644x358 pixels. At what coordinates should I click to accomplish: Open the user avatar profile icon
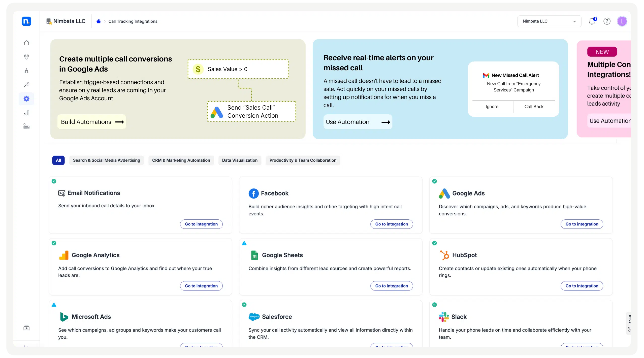pyautogui.click(x=622, y=21)
